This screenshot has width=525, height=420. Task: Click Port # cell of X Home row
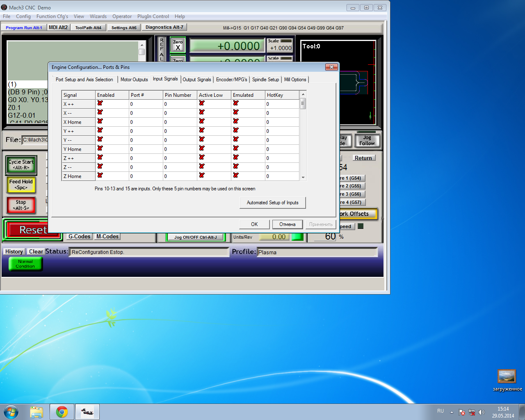(x=146, y=122)
